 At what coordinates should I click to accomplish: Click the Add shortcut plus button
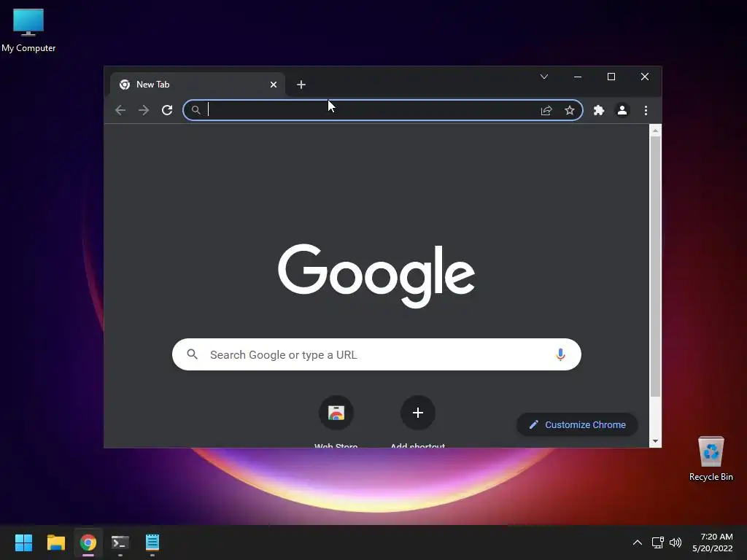point(418,413)
